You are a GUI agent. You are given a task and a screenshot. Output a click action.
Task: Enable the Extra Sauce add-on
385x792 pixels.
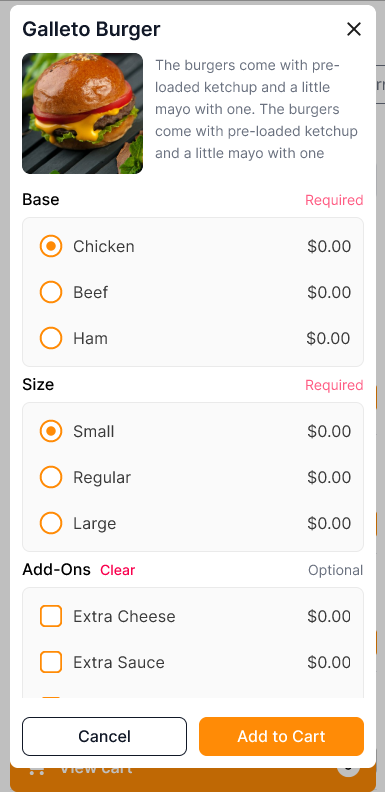(x=51, y=662)
